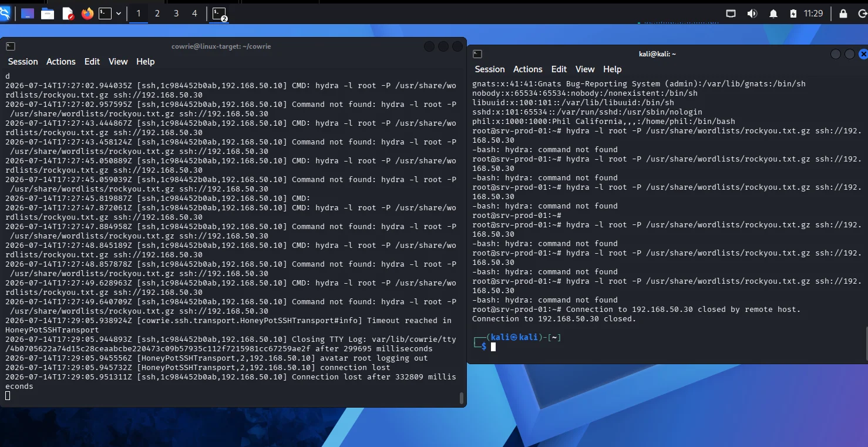Click 'Connection to 192.168.50.30 closed.' line

tap(554, 319)
